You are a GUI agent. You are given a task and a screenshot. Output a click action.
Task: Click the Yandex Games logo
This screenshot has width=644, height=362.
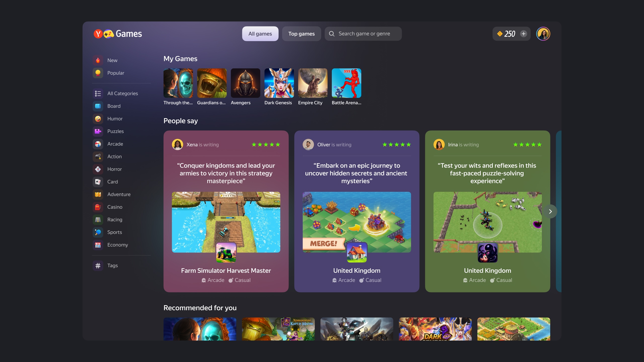click(118, 34)
